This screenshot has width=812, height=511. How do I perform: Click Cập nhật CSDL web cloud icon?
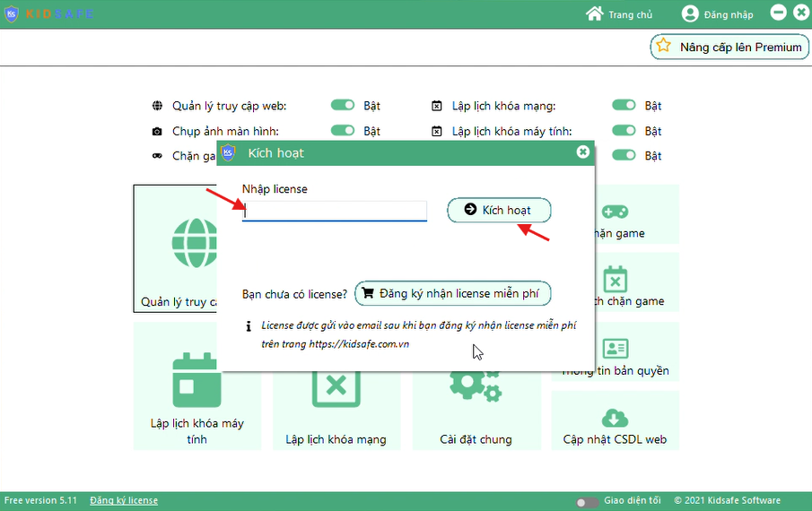(x=615, y=418)
